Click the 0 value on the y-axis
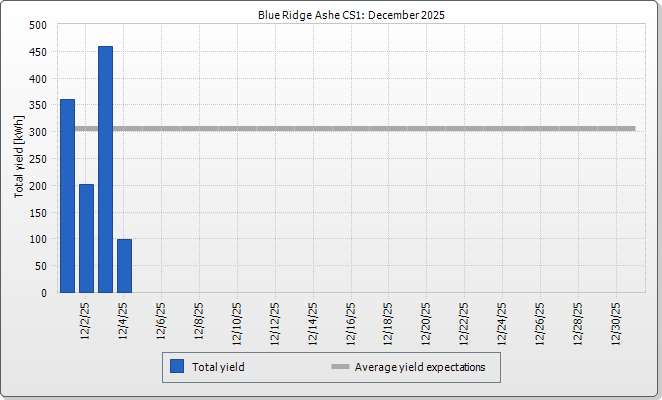Screen dimensions: 662x400 [x=44, y=293]
